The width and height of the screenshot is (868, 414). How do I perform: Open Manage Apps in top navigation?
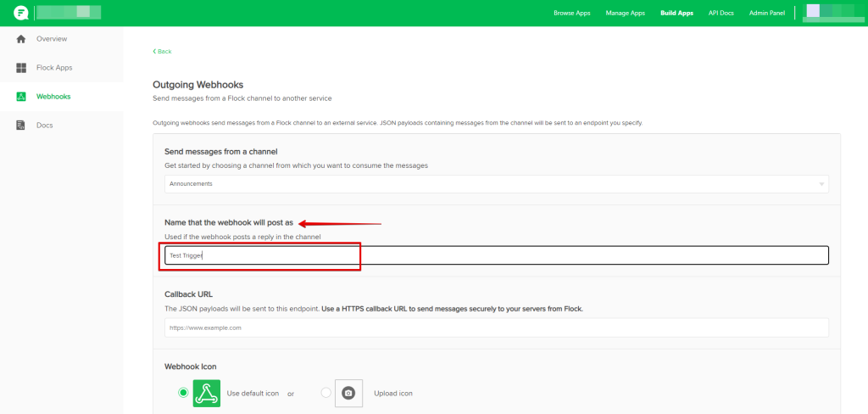tap(626, 14)
